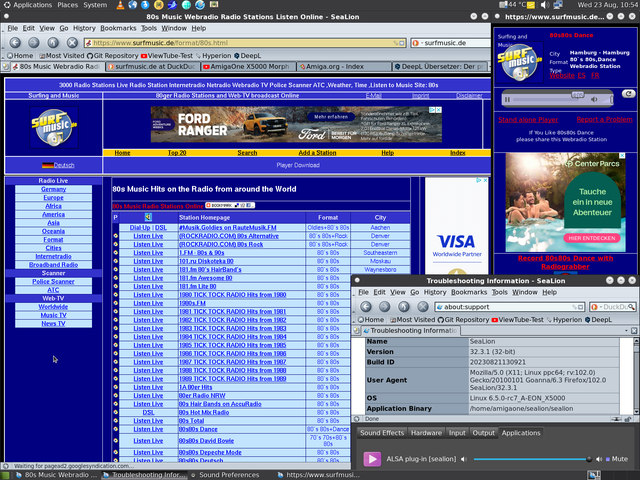This screenshot has height=480, width=640.
Task: Switch to the Amiga.org - Index tab
Action: point(344,67)
